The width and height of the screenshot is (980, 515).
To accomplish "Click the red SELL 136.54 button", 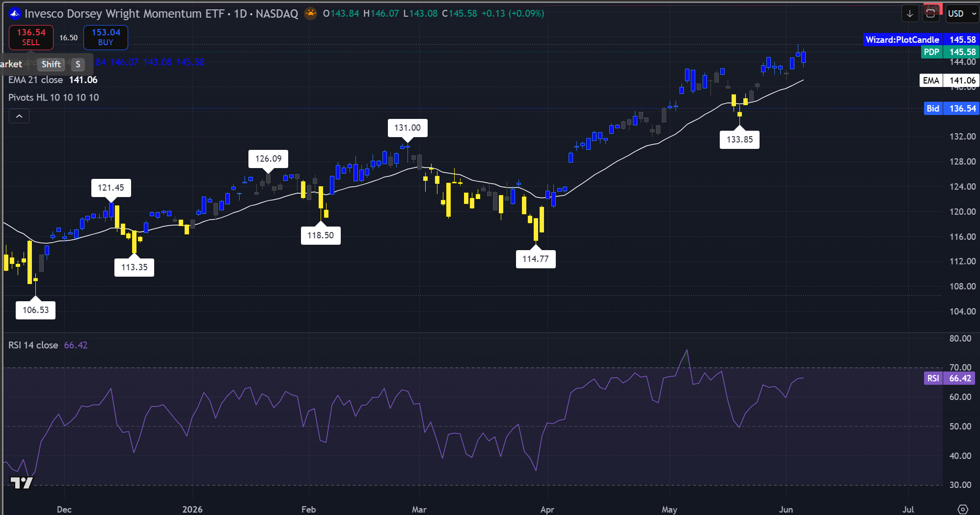I will coord(31,37).
